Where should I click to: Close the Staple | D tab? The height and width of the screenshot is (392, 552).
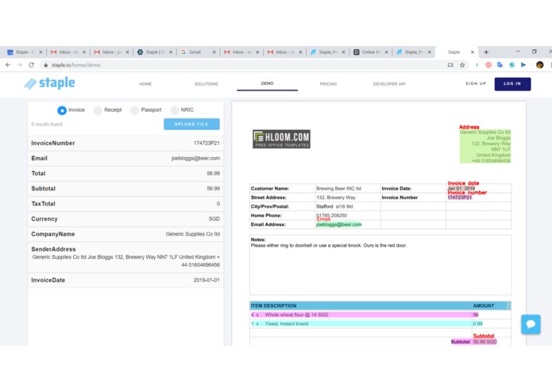pyautogui.click(x=171, y=52)
